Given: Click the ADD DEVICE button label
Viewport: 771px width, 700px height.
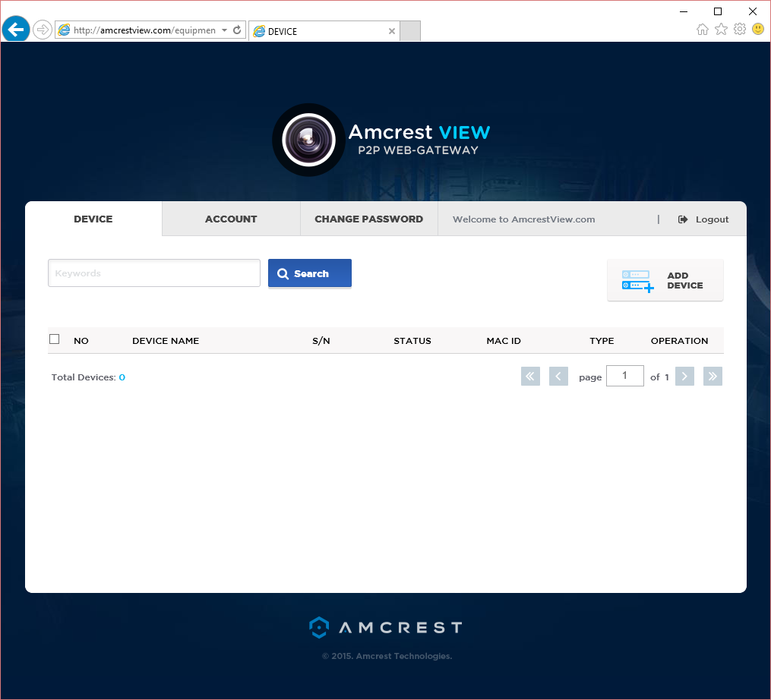Looking at the screenshot, I should tap(685, 280).
